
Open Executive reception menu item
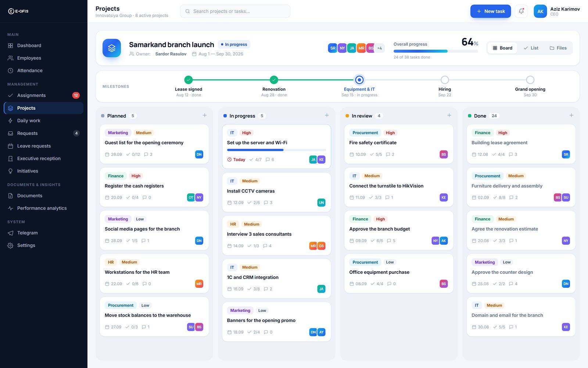43,159
